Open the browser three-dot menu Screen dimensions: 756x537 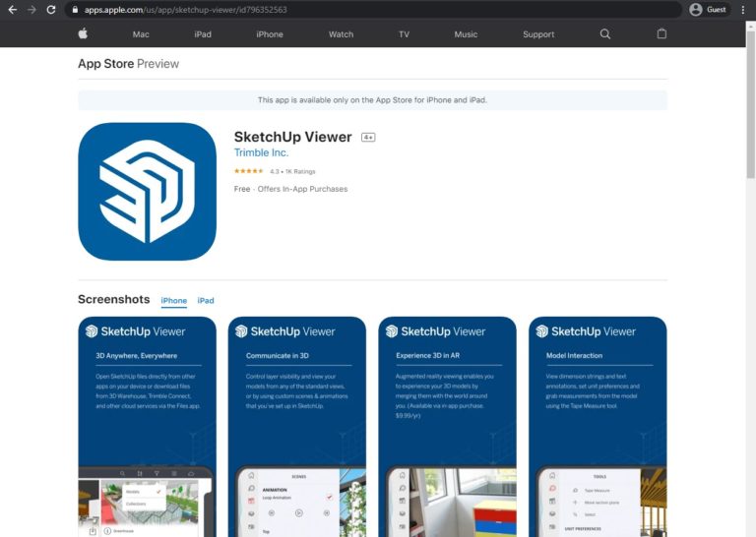pos(743,10)
